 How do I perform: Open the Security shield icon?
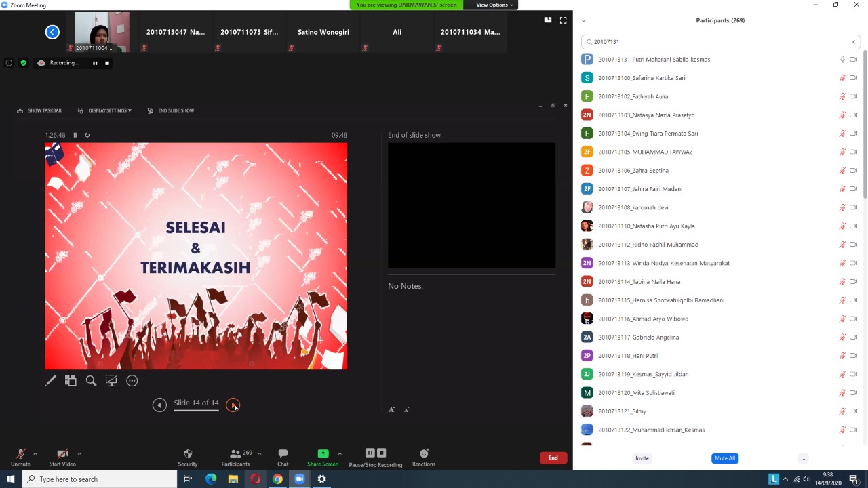point(188,457)
